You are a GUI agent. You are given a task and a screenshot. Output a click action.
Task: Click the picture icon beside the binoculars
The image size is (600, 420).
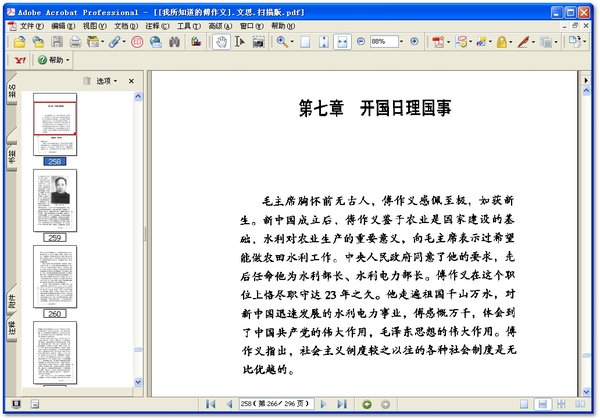coord(196,42)
